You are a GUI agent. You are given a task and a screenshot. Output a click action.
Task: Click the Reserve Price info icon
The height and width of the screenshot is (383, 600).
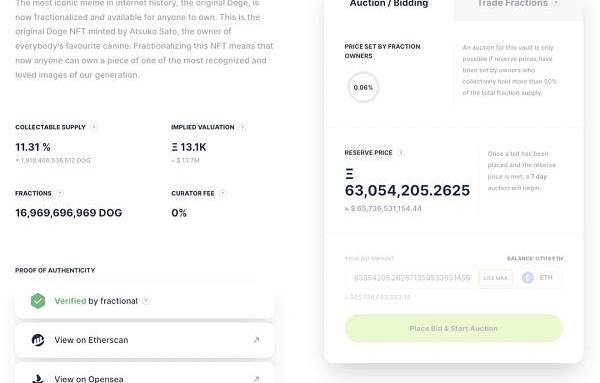(401, 153)
